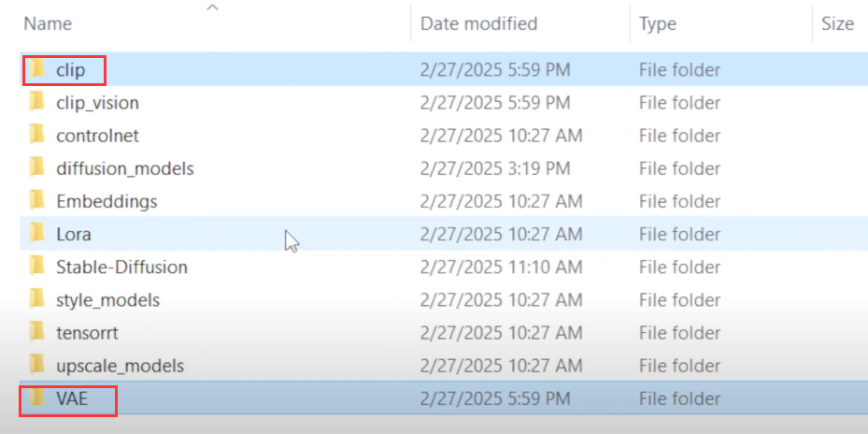This screenshot has height=434, width=868.
Task: Click the upscale_models folder icon
Action: coord(36,366)
